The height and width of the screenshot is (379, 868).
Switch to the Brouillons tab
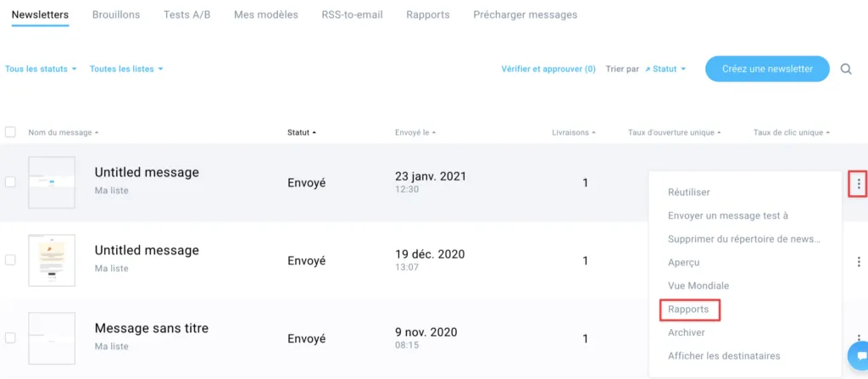click(x=116, y=15)
